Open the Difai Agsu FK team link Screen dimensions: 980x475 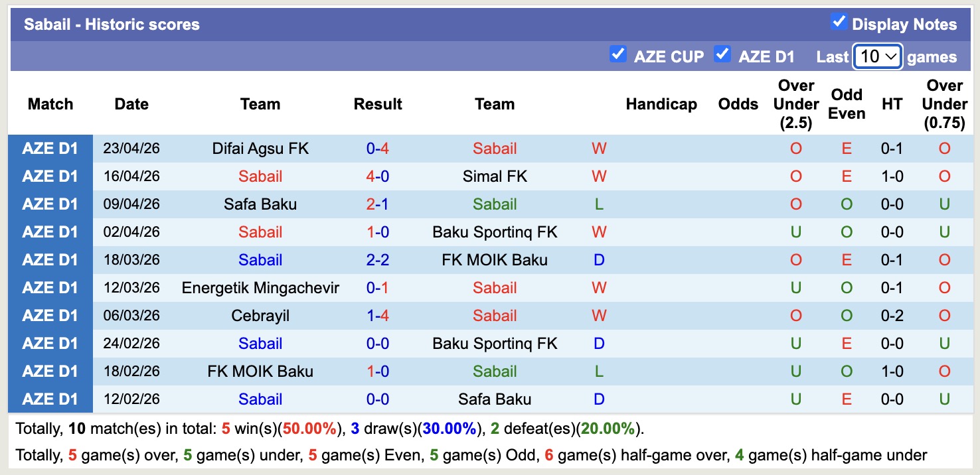click(x=260, y=148)
